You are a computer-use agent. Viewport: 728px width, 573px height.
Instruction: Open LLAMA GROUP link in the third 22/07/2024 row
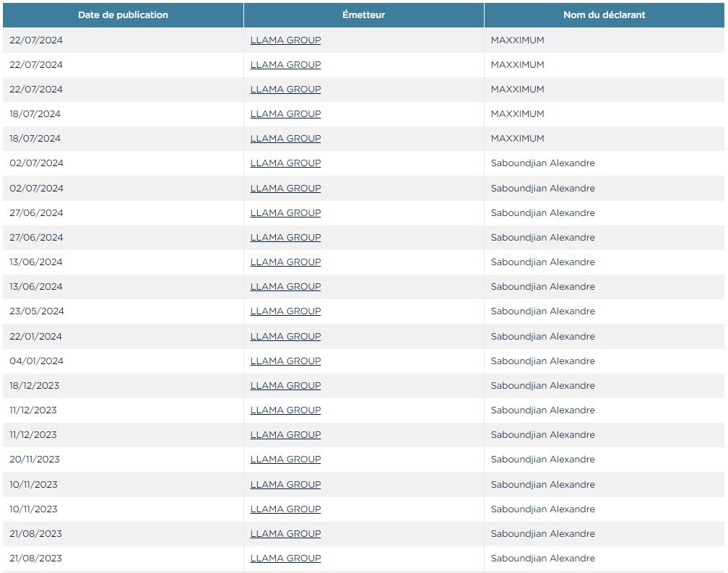tap(285, 89)
